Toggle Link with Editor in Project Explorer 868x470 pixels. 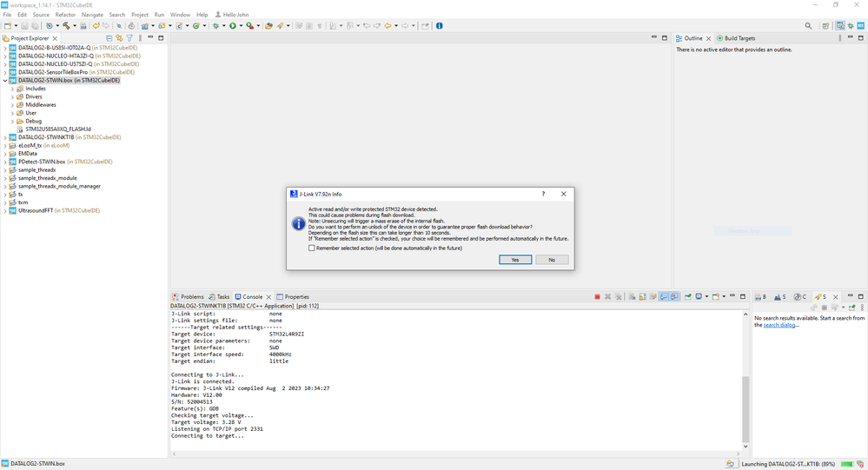coord(120,38)
